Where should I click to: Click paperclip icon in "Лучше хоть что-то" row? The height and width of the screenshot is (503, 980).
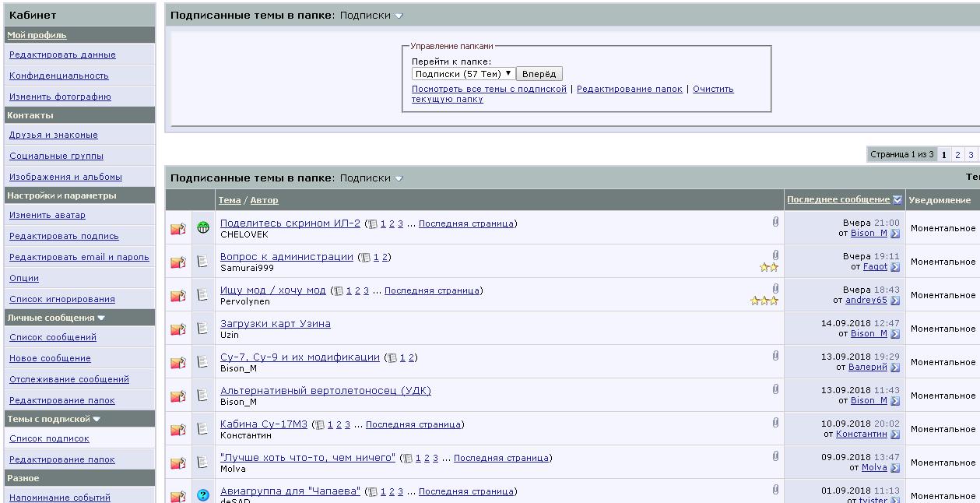click(x=775, y=456)
